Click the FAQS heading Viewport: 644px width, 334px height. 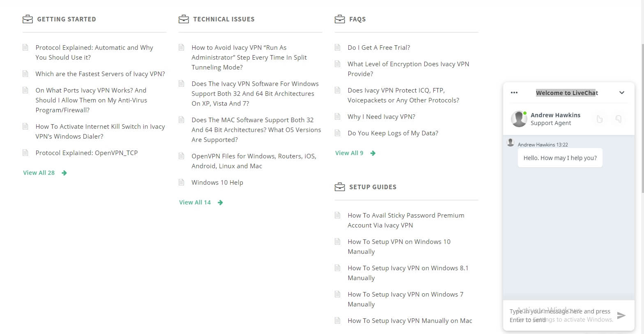(357, 19)
